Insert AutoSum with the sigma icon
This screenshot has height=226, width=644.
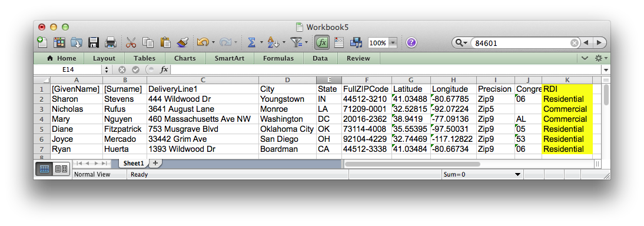tap(251, 42)
